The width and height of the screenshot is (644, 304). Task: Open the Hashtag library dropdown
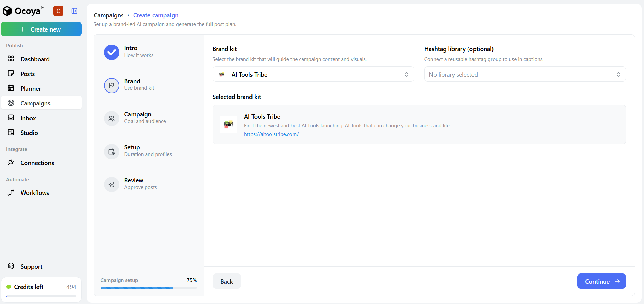[x=525, y=74]
